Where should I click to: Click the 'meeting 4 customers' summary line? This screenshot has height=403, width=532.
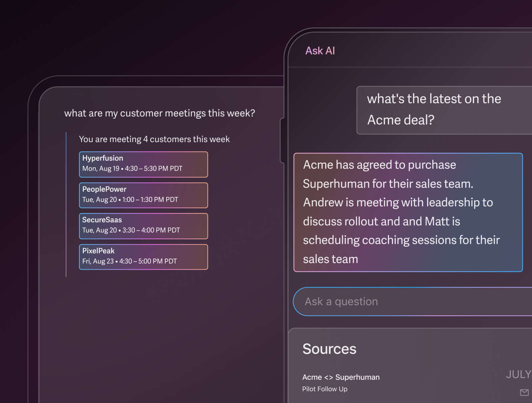click(x=154, y=139)
